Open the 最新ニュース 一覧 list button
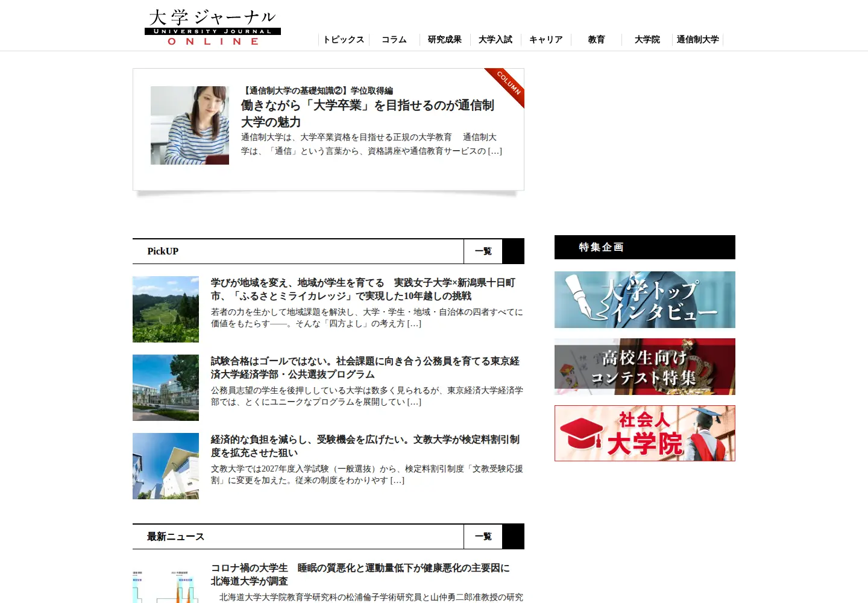Viewport: 868px width, 603px height. pyautogui.click(x=483, y=537)
